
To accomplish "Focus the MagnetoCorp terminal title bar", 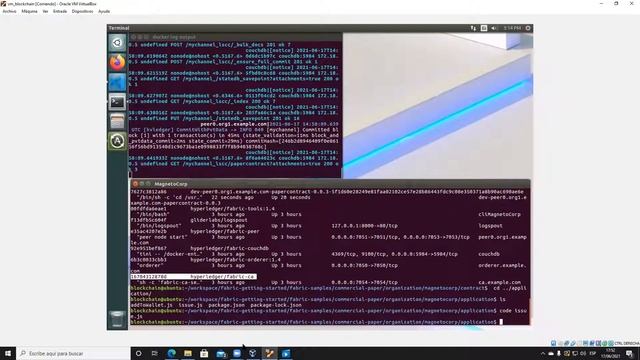I will 330,184.
